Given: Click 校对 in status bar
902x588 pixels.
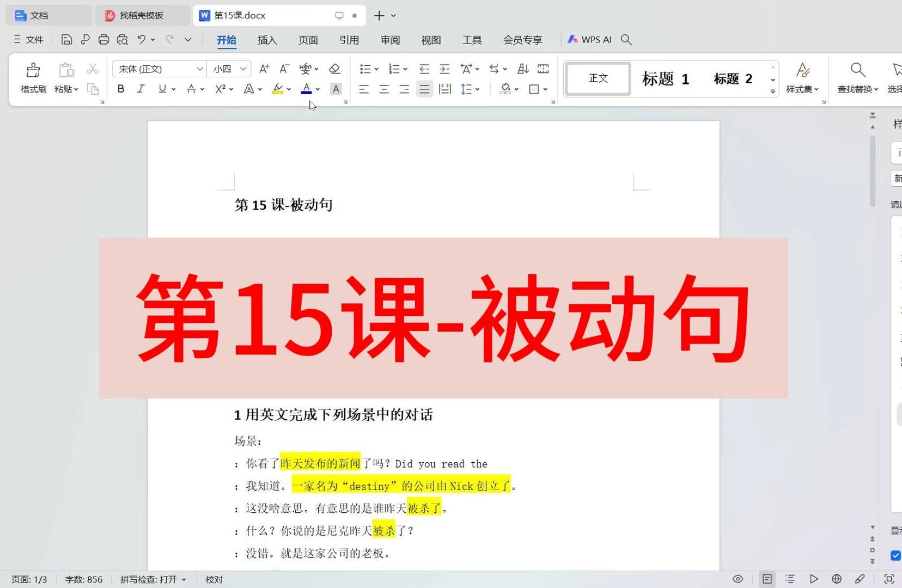Looking at the screenshot, I should [x=214, y=579].
